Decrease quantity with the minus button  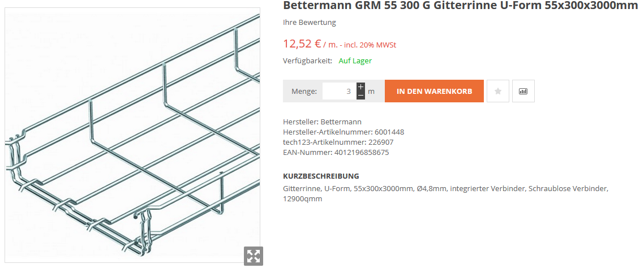(360, 95)
